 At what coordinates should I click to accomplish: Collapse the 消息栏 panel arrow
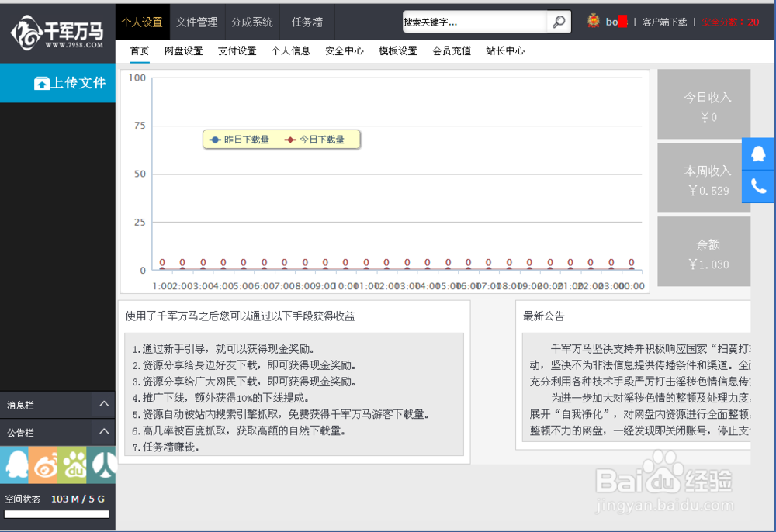tap(104, 405)
